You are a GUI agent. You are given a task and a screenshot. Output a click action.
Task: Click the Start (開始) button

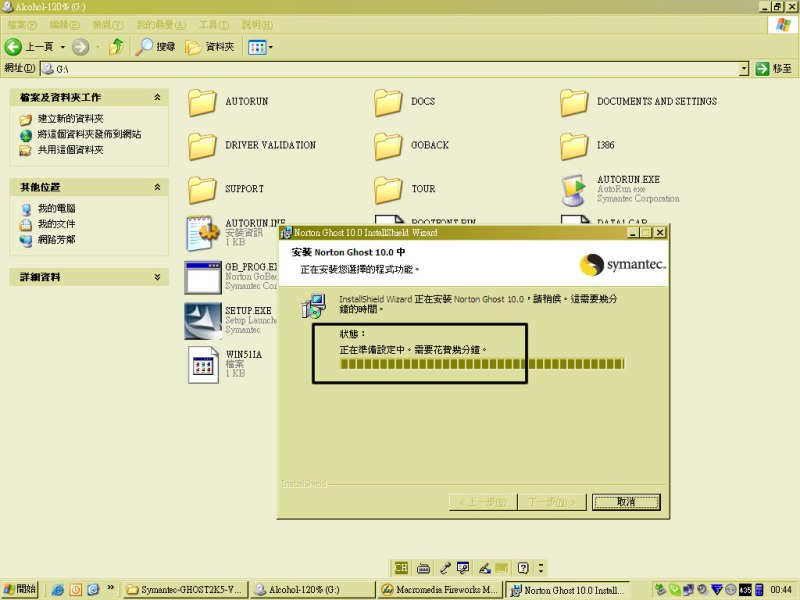[19, 589]
